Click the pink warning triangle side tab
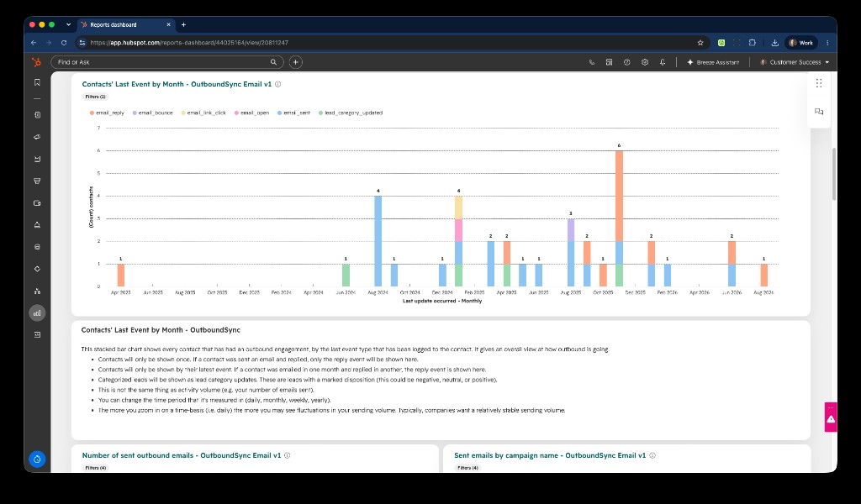Screen dimensions: 861x504 point(831,417)
